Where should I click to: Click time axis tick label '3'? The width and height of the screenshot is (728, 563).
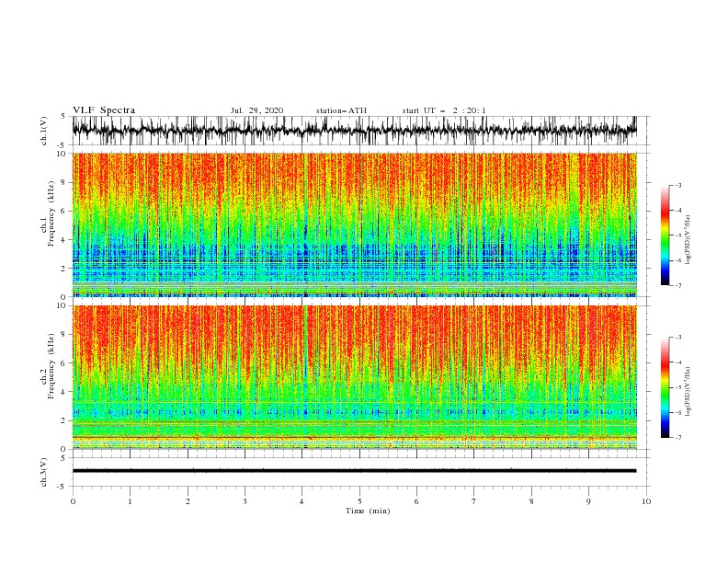tap(245, 501)
